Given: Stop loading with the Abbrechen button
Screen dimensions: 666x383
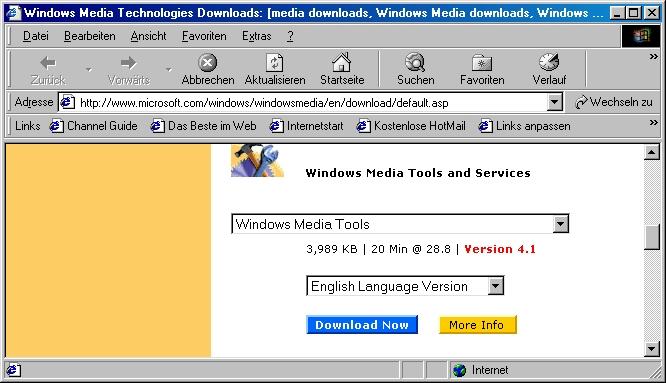Looking at the screenshot, I should tap(208, 69).
